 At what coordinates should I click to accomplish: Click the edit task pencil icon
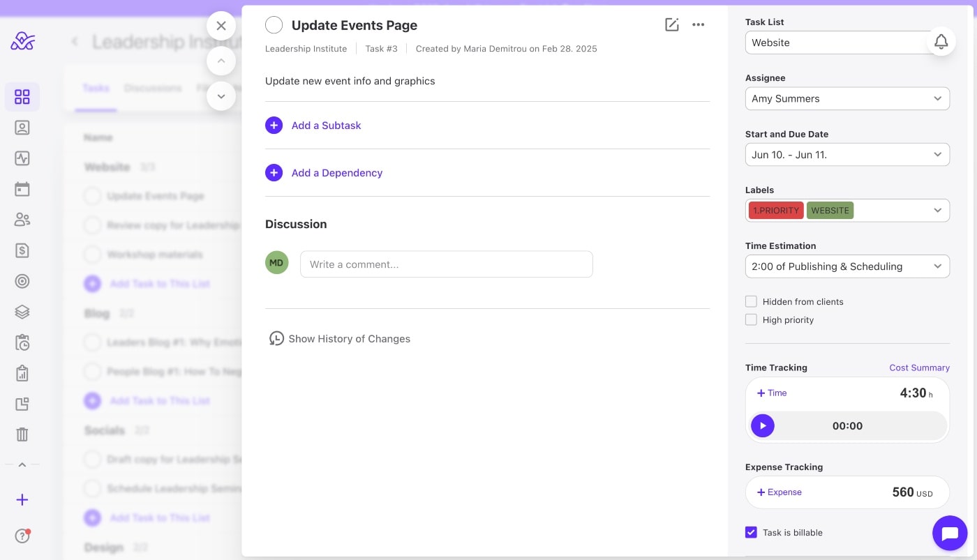click(671, 25)
